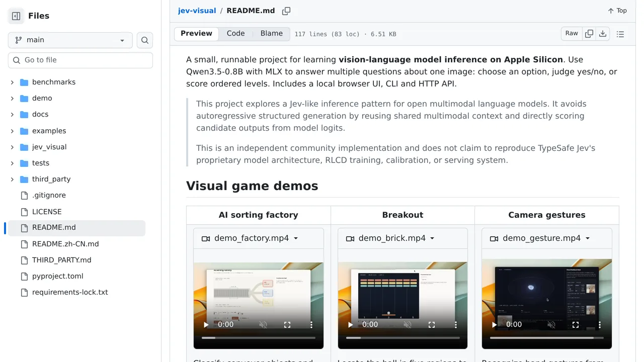Open the tests folder

pyautogui.click(x=41, y=163)
